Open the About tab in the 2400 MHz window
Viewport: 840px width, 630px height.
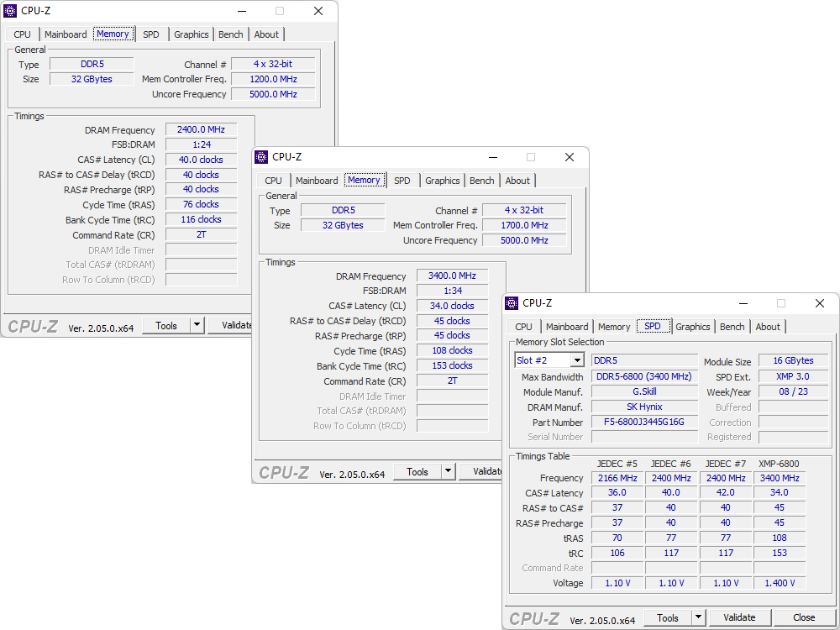pos(266,34)
